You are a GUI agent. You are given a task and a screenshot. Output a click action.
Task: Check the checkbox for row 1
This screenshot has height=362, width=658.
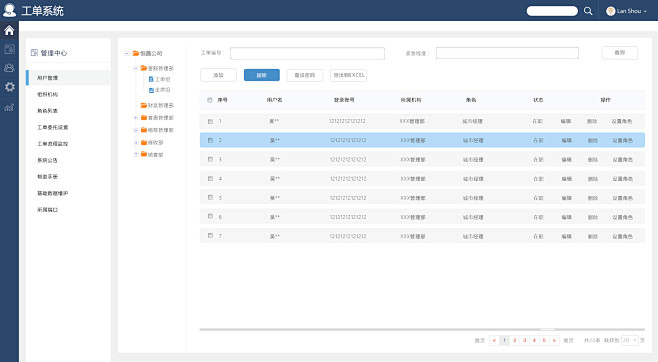point(210,121)
